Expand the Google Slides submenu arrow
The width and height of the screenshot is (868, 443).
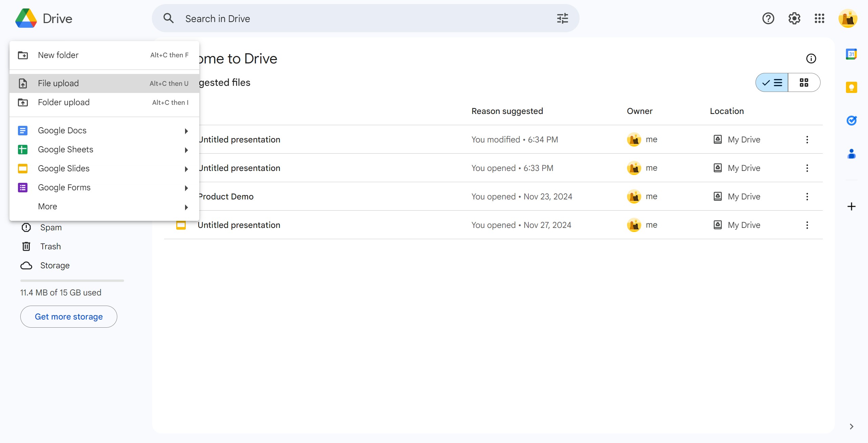click(186, 169)
